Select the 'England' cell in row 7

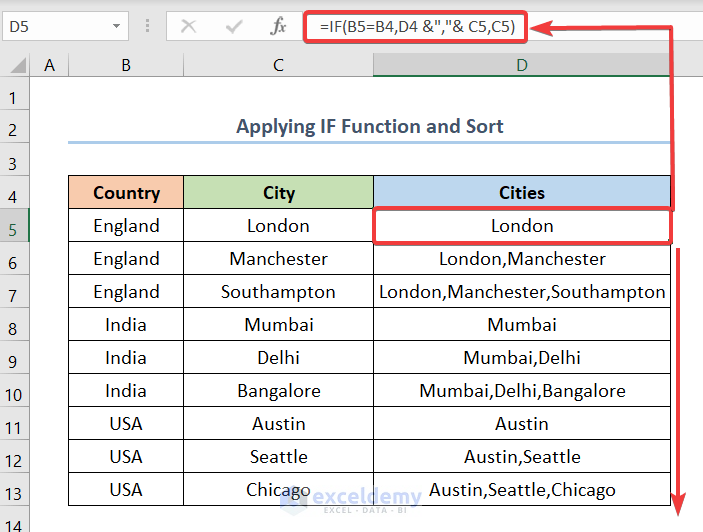tap(126, 292)
